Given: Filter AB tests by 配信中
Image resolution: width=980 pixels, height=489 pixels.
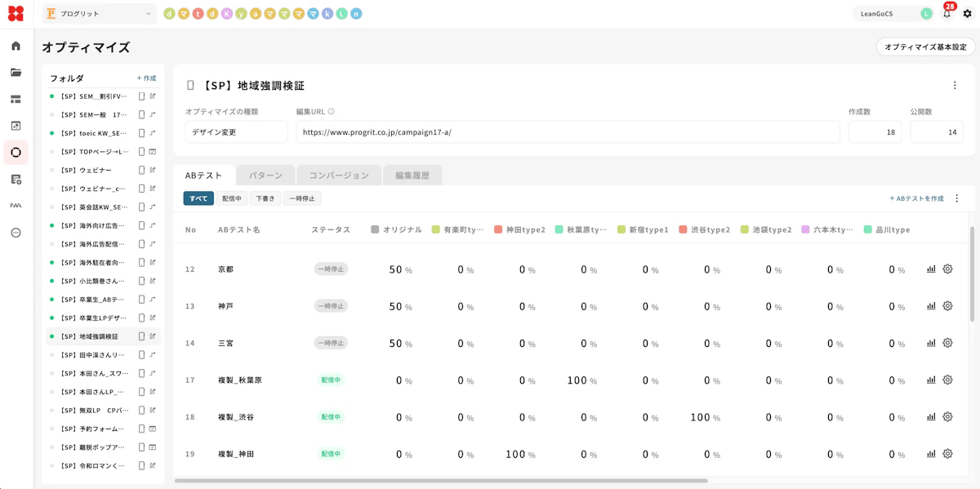Looking at the screenshot, I should pos(232,198).
